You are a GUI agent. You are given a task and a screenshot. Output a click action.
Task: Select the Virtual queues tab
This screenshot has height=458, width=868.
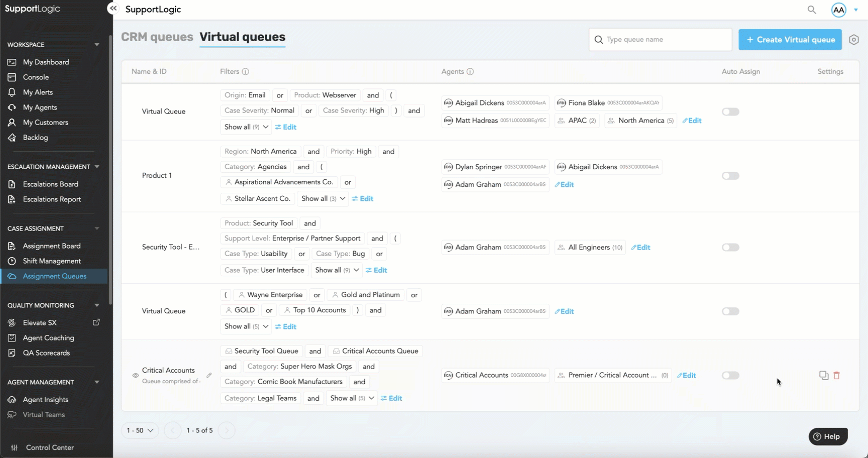[243, 37]
